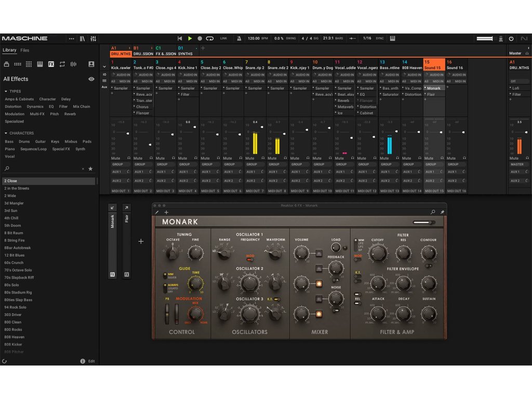This screenshot has width=532, height=399.
Task: Open MIDI OUT 12 dropdown
Action: coord(367,191)
